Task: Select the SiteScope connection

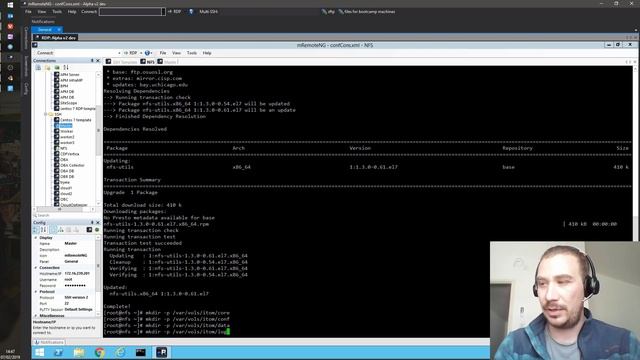Action: pyautogui.click(x=66, y=103)
